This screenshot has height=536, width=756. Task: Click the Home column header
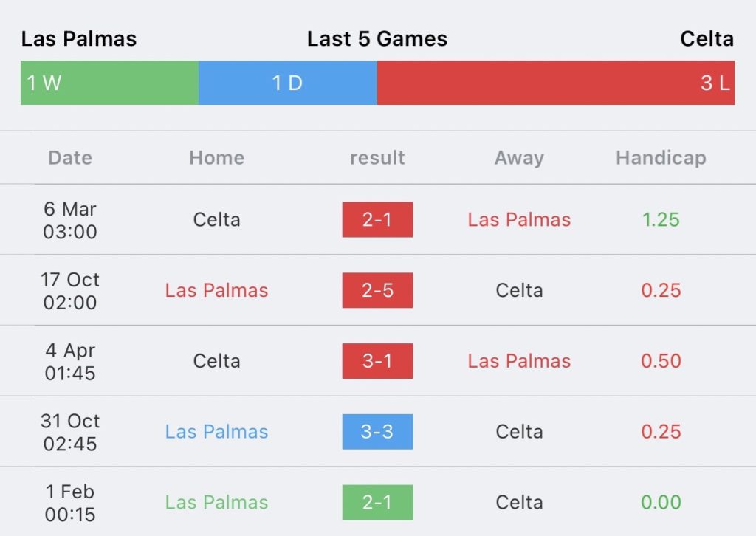[x=216, y=158]
